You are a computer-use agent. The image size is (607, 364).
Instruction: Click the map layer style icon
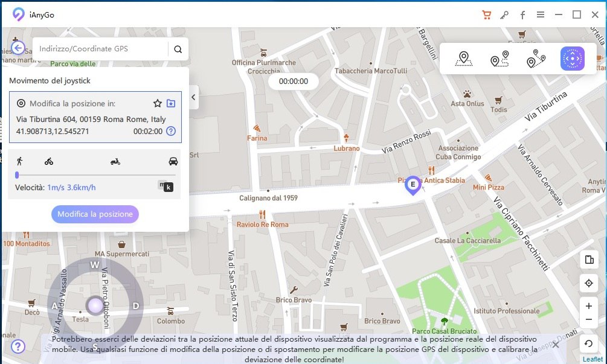pos(589,260)
